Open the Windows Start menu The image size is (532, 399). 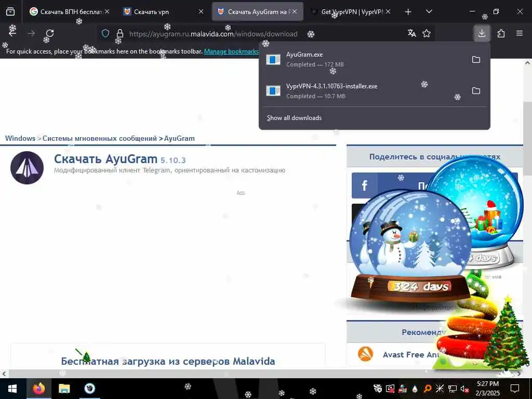pyautogui.click(x=12, y=389)
